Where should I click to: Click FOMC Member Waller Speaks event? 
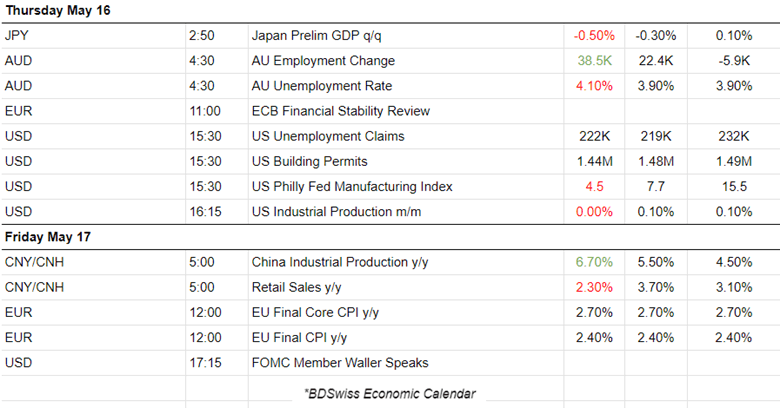point(335,363)
